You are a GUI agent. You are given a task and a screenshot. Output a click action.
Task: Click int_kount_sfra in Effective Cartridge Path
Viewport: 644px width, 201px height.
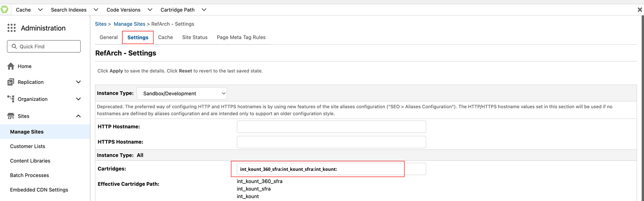(x=254, y=189)
